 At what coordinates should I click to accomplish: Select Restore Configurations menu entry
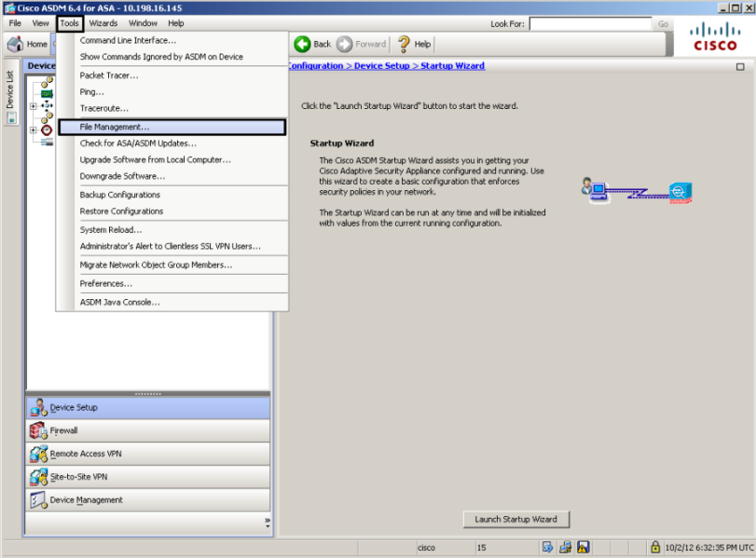[x=172, y=211]
